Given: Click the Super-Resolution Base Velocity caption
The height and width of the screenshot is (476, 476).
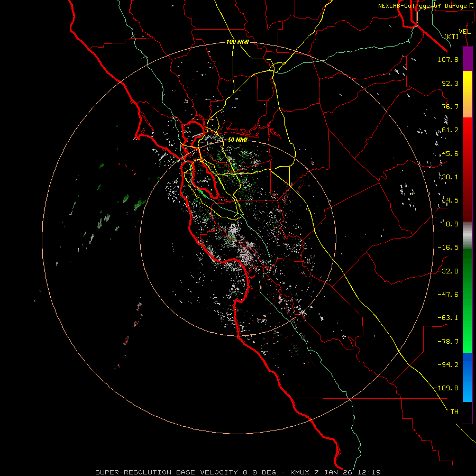Looking at the screenshot, I should (x=238, y=472).
